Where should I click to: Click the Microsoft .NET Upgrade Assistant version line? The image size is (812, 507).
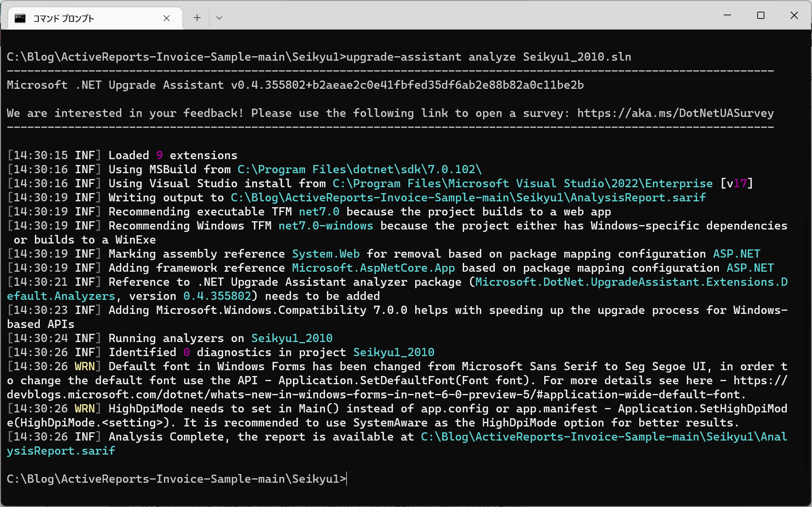coord(295,85)
